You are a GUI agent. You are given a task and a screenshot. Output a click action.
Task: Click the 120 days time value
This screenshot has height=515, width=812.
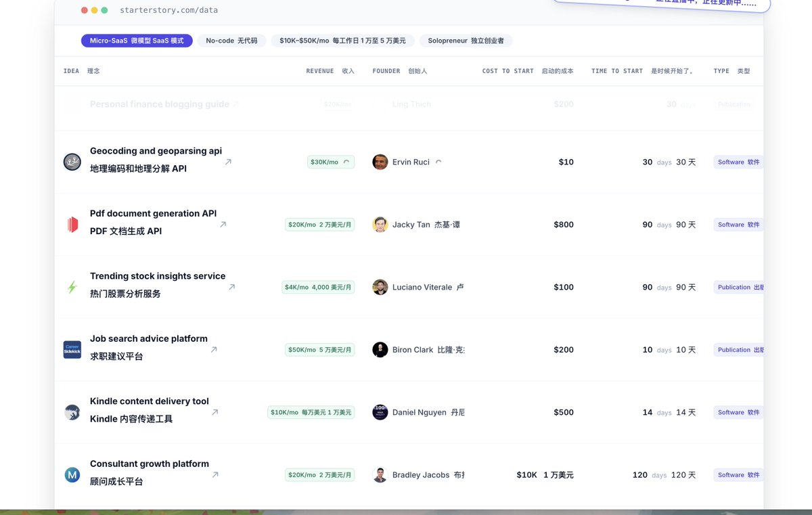(664, 475)
